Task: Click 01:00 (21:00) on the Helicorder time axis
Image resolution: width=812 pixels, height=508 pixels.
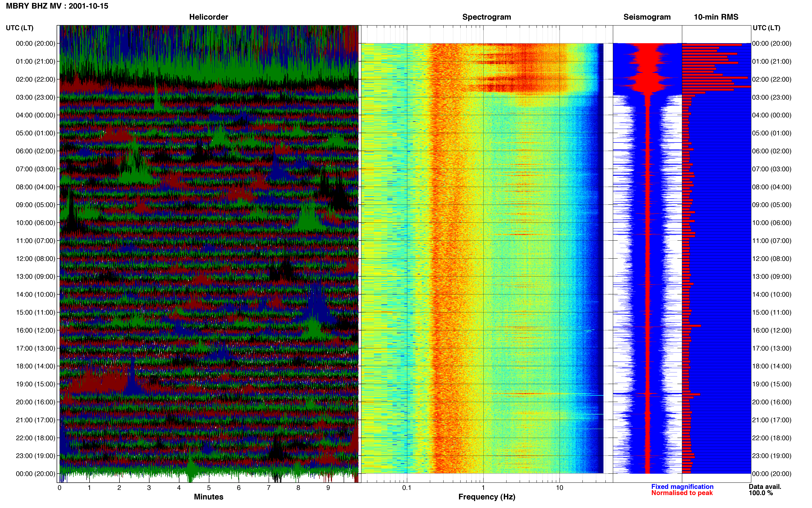Action: tap(36, 61)
